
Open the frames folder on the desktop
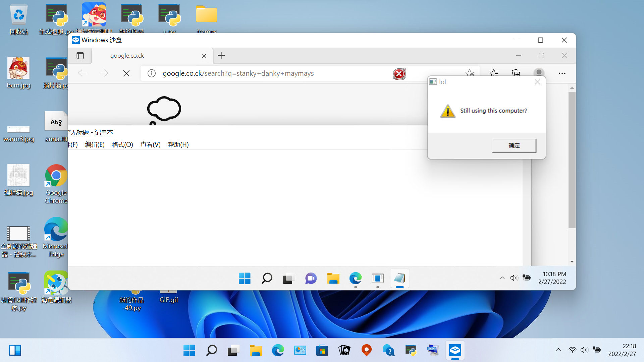(x=207, y=19)
